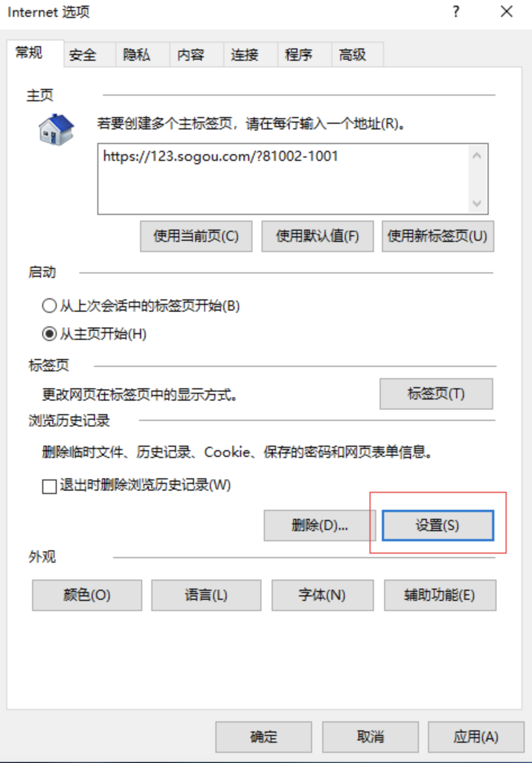Open the 高级 tab
This screenshot has height=763, width=532.
click(353, 55)
